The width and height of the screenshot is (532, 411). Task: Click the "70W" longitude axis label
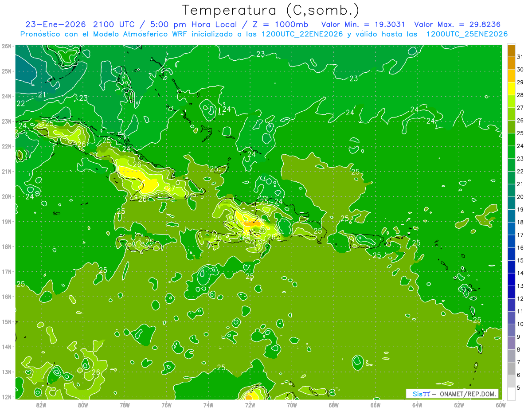292,404
